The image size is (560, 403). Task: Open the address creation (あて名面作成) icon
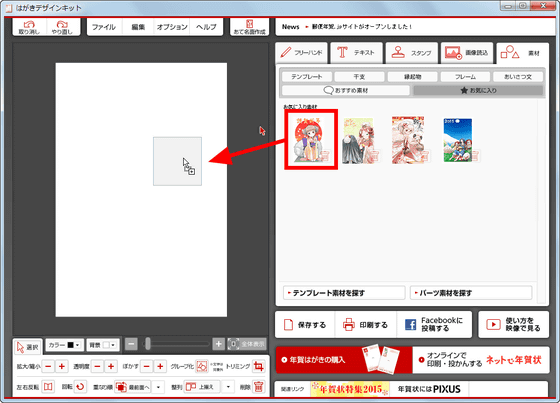click(x=250, y=27)
